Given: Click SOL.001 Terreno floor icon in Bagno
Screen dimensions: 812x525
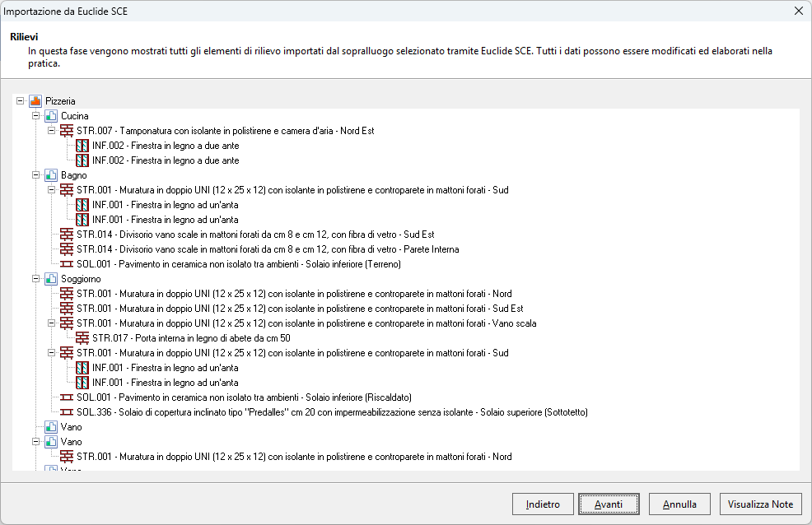Looking at the screenshot, I should [x=67, y=264].
